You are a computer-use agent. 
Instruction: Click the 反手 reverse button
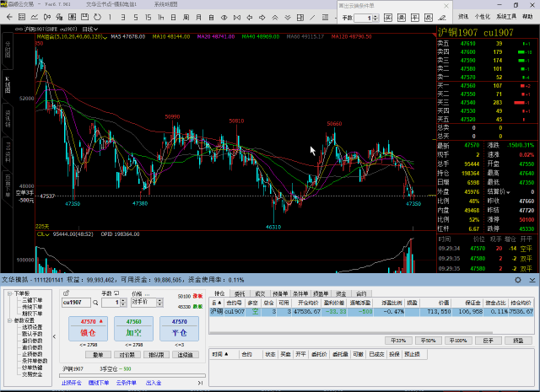488,341
